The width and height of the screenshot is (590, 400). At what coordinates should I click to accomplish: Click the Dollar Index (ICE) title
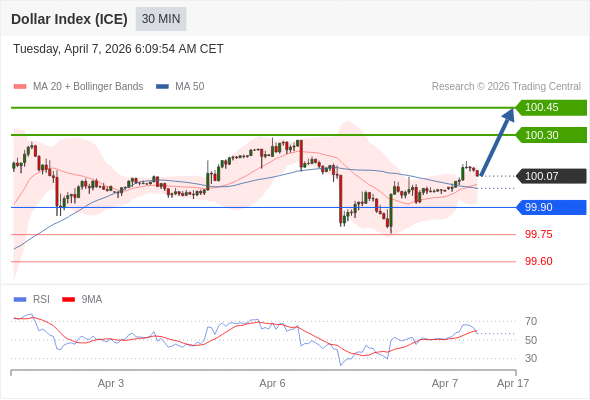point(69,19)
